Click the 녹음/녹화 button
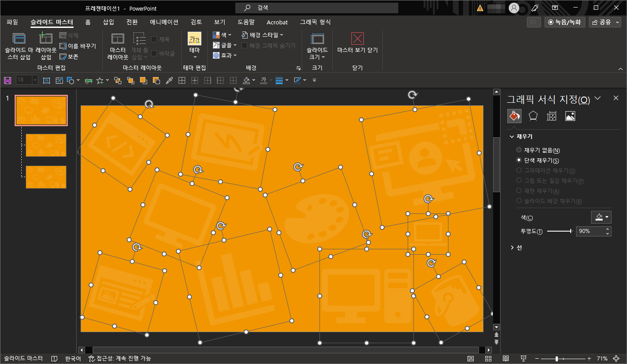 [x=565, y=22]
